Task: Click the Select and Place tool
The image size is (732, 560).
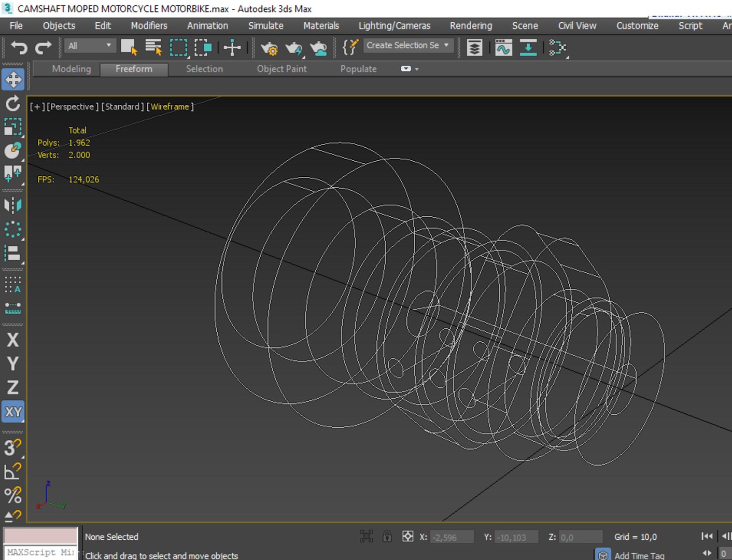Action: [13, 150]
